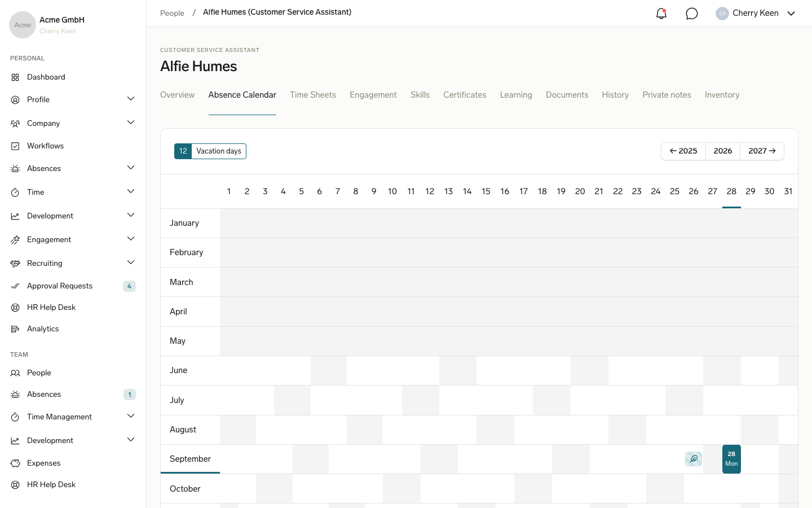812x508 pixels.
Task: Expand the Recruiting menu chevron
Action: click(131, 263)
